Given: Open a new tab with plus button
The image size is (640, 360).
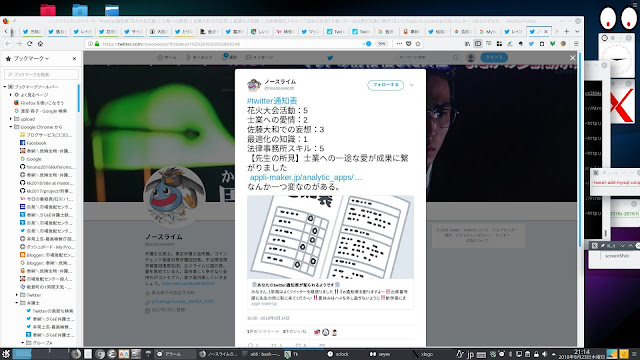Looking at the screenshot, I should coord(567,31).
